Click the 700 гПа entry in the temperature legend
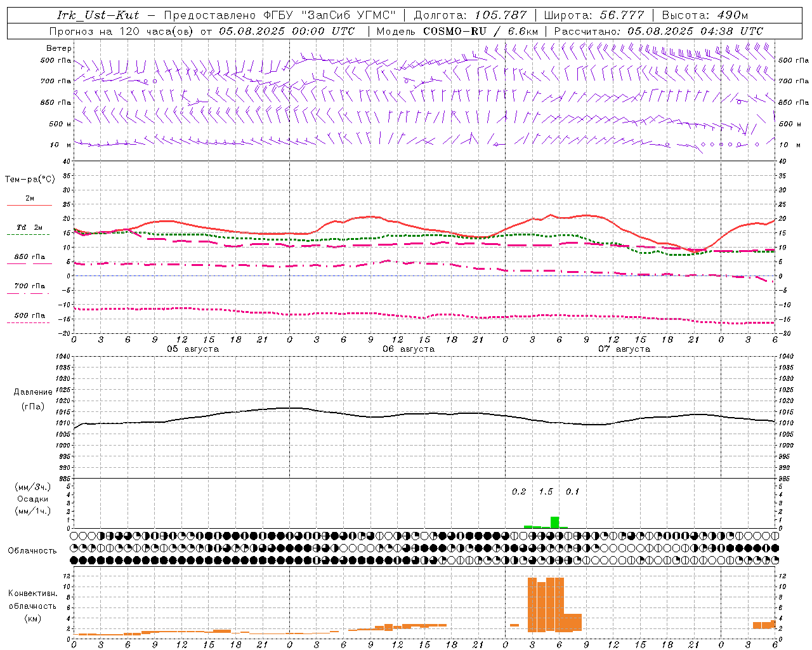Screen dimensions: 812x650 pos(30,286)
